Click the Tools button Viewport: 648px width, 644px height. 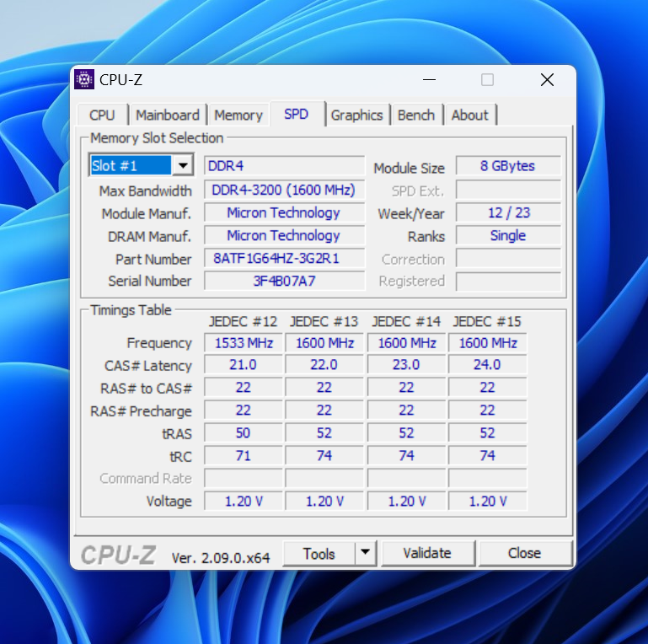[x=319, y=554]
